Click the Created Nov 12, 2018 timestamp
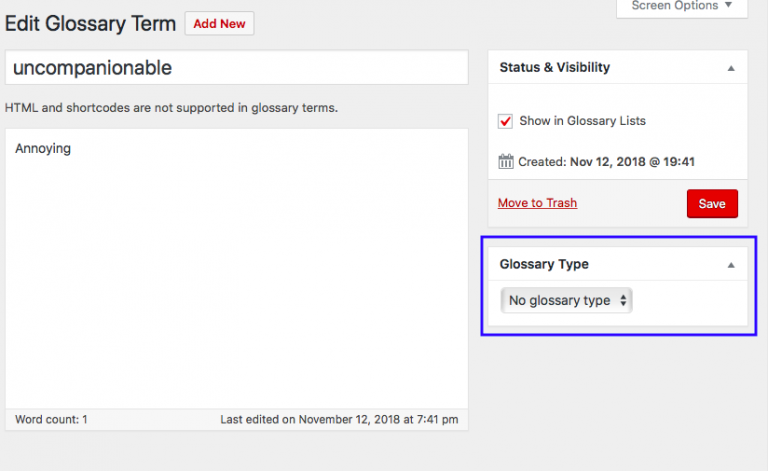768x471 pixels. (631, 161)
